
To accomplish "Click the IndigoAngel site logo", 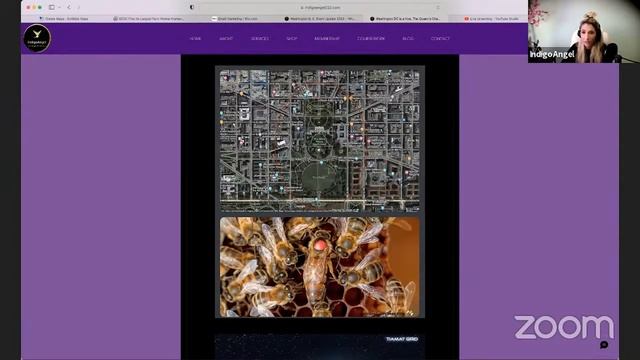I will pos(37,38).
